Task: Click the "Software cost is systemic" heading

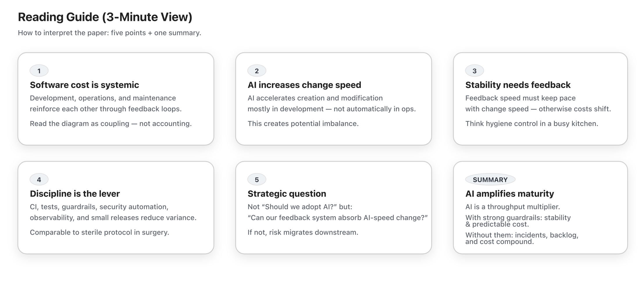Action: (x=84, y=85)
